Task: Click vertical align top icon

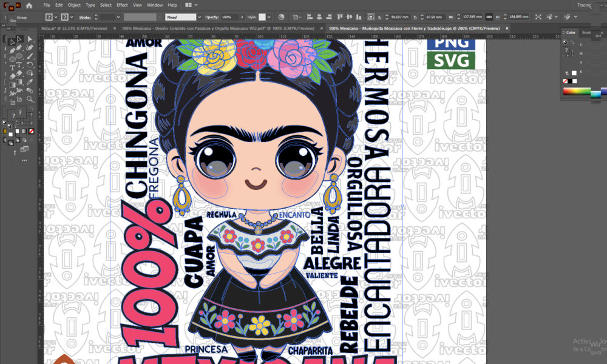Action: 340,17
